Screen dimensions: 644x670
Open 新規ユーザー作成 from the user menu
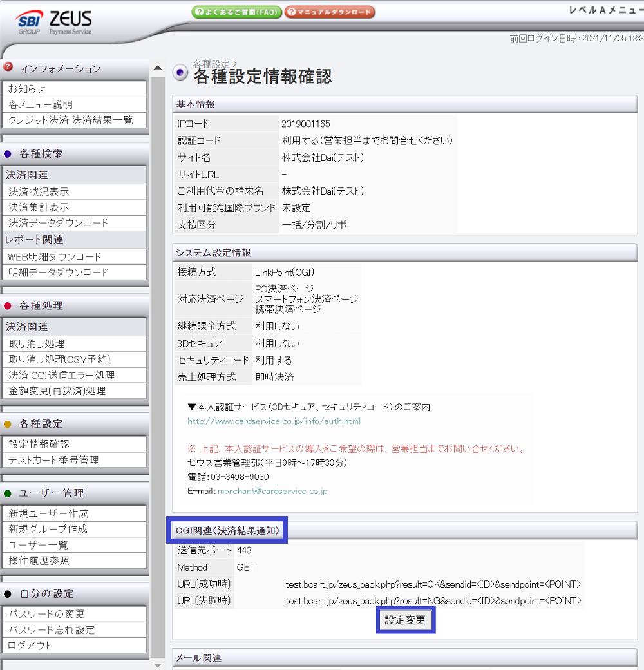74,513
